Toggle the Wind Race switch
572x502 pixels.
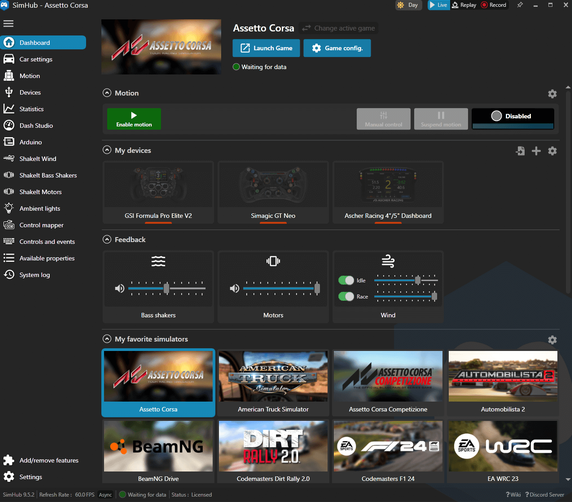346,296
